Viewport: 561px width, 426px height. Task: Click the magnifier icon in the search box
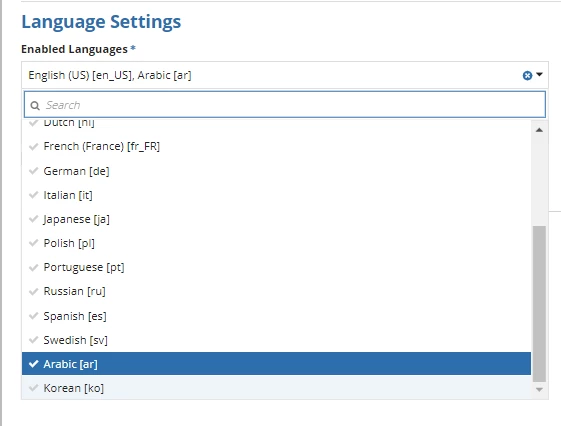[35, 106]
